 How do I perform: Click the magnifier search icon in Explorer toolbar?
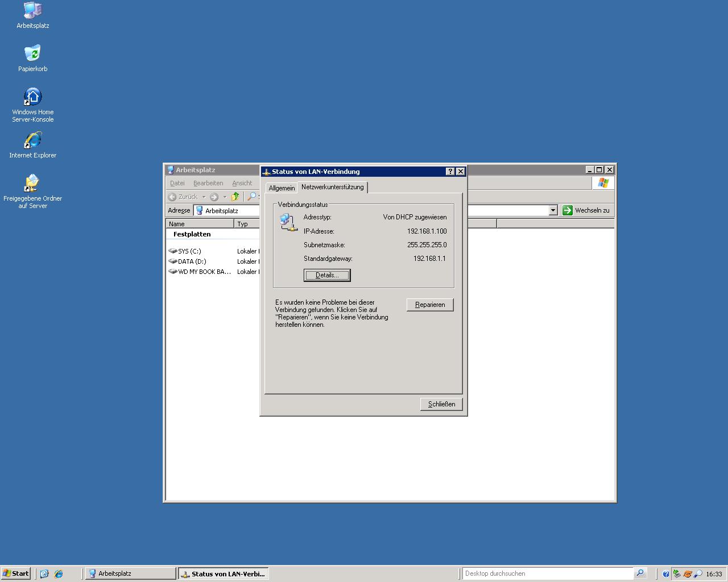[251, 197]
